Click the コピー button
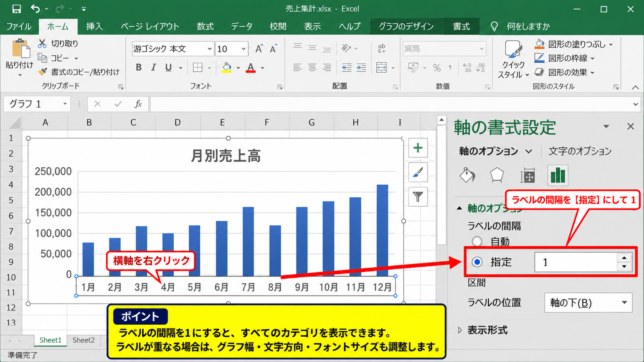644x362 pixels. [x=57, y=58]
